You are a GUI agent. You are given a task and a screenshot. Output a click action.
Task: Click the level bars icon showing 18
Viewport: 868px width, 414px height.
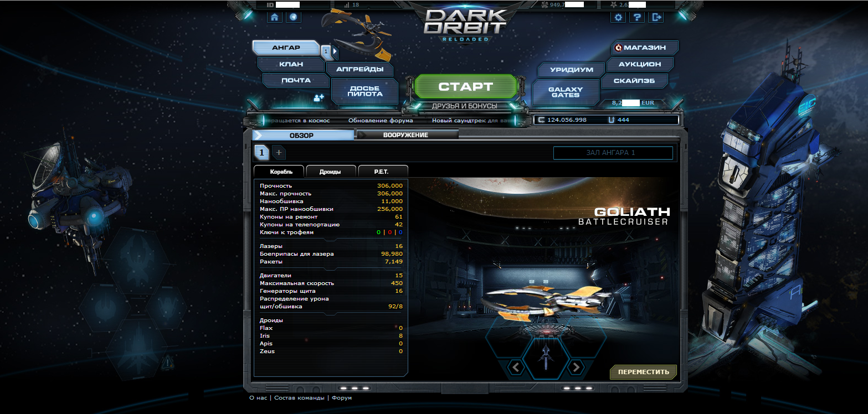point(347,5)
